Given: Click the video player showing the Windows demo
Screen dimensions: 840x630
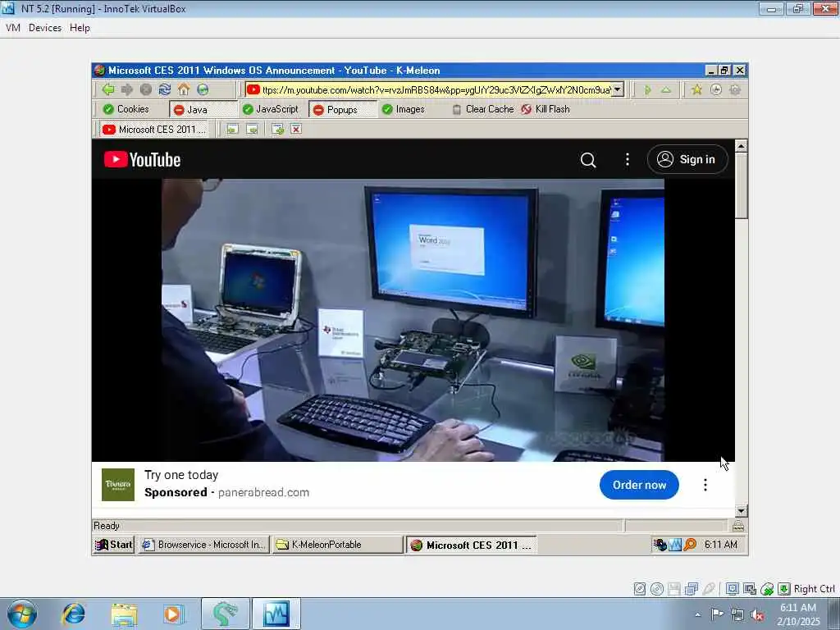Looking at the screenshot, I should 413,320.
